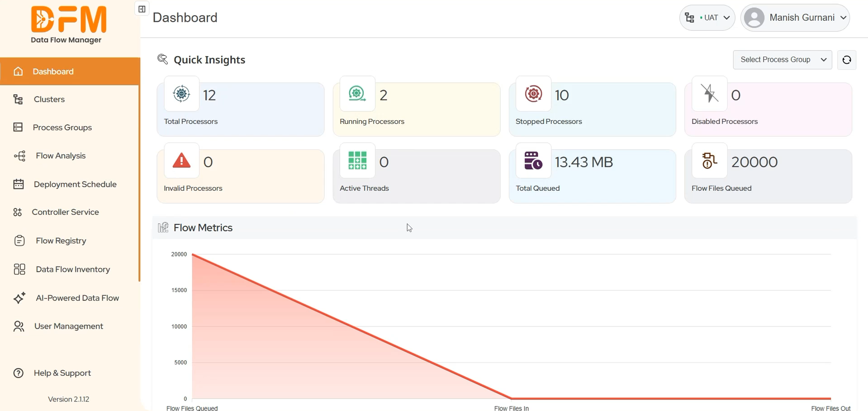Click the refresh icon near Select Process Group
The width and height of the screenshot is (868, 411).
pos(846,59)
